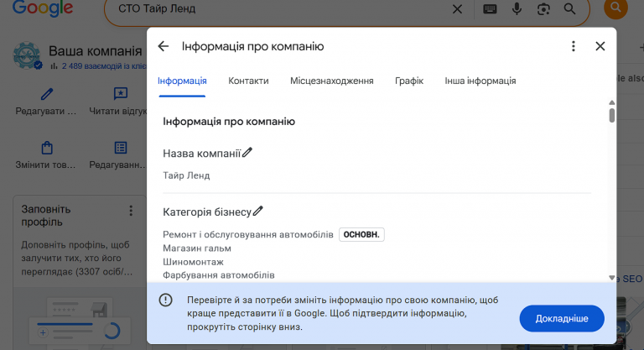Open the Графік tab
This screenshot has width=644, height=350.
point(409,81)
